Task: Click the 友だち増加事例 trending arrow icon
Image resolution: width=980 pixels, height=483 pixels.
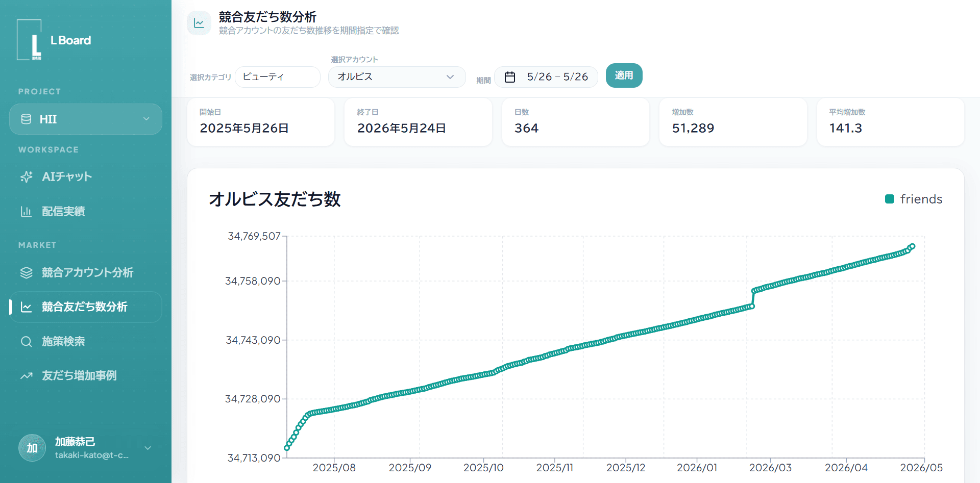Action: pos(26,376)
